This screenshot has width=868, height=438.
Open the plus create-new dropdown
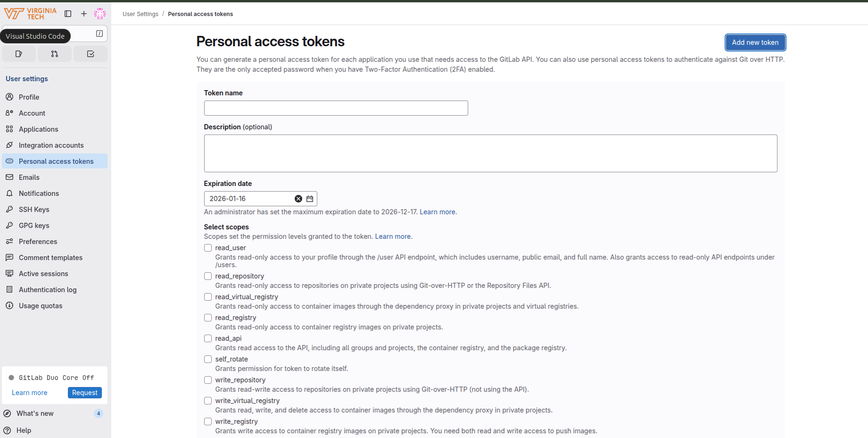(x=84, y=14)
